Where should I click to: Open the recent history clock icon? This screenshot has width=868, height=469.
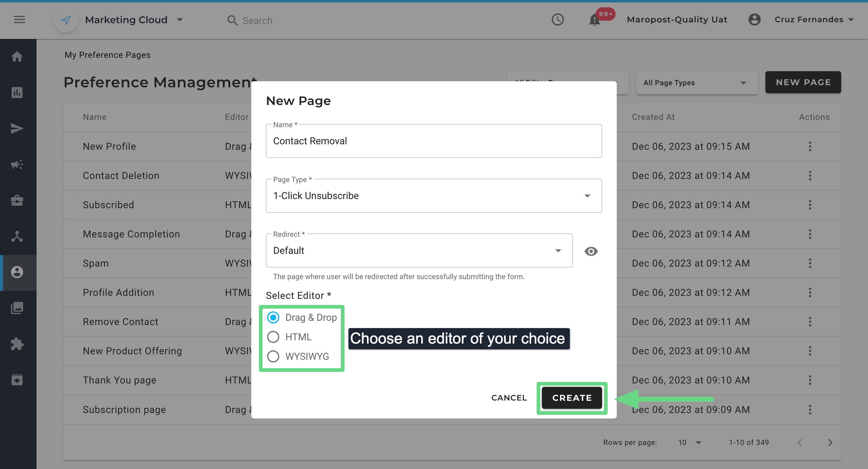click(x=557, y=19)
